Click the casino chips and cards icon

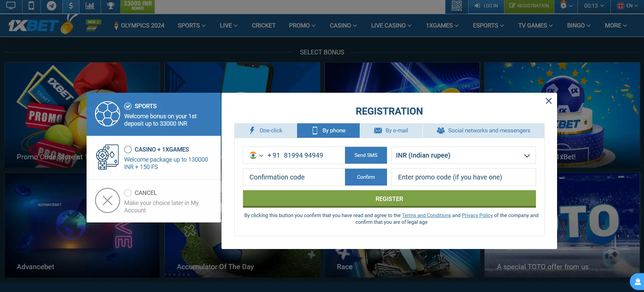click(107, 157)
